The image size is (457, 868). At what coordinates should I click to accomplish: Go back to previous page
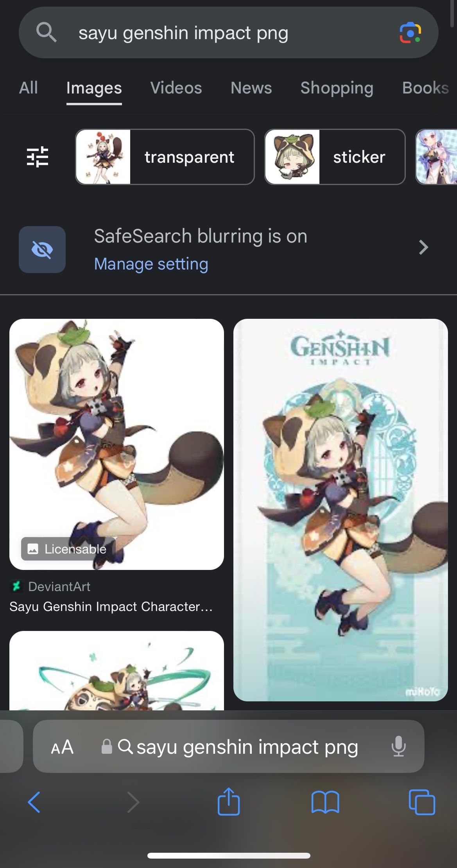(34, 802)
